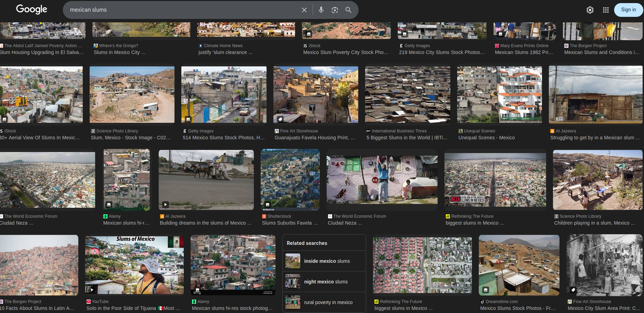Open 'rural poverty in mexico' related search
Viewport: 644px width, 313px height.
tap(324, 302)
